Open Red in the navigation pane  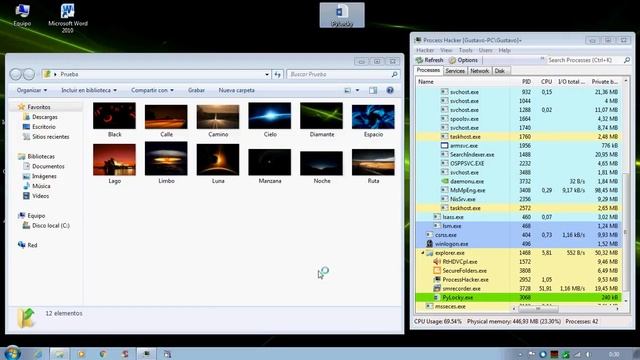28,245
